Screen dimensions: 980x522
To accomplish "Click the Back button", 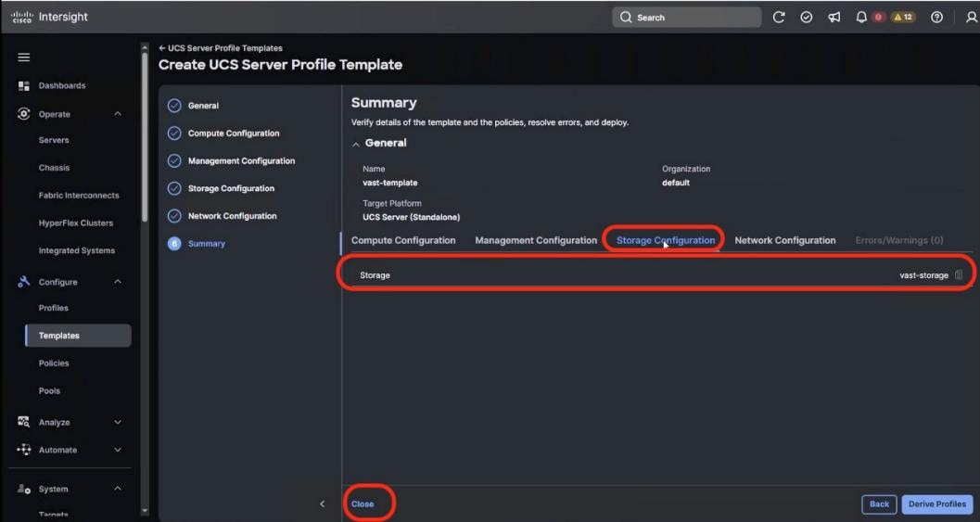I will click(879, 503).
